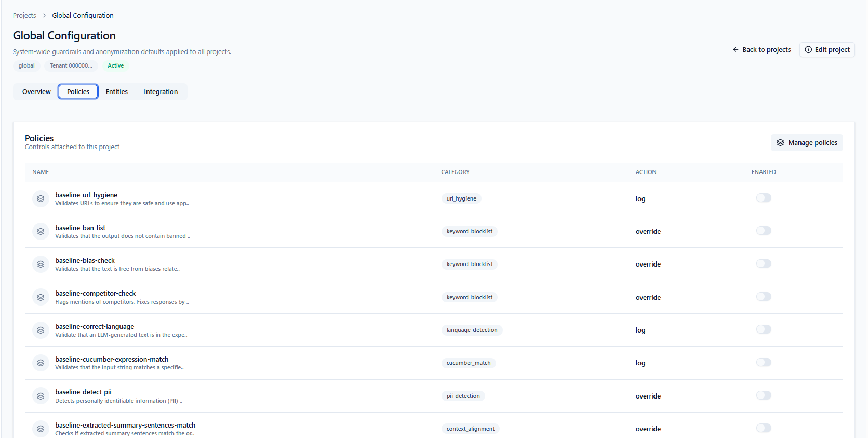
Task: Click override action in baseline-ban-list row
Action: (x=648, y=232)
